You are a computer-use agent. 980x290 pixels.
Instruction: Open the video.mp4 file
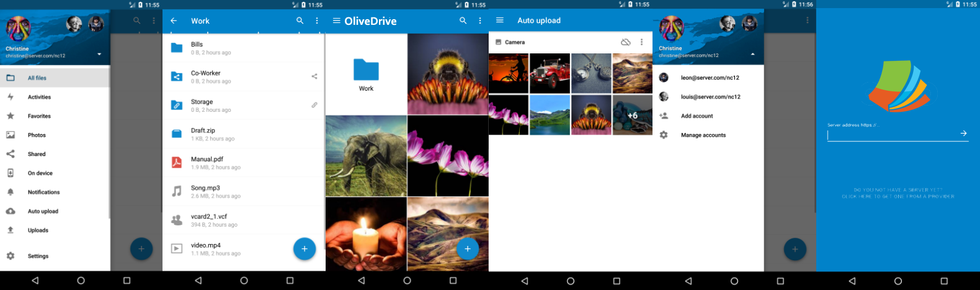(x=244, y=248)
